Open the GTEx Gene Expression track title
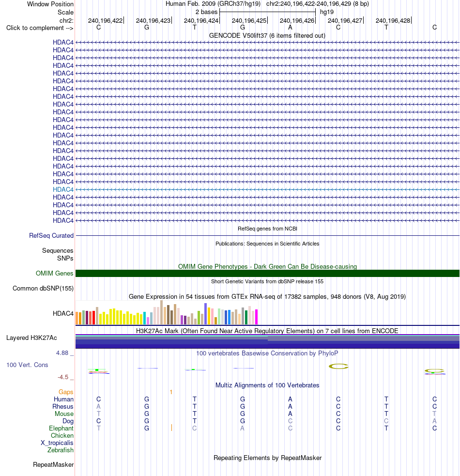The height and width of the screenshot is (476, 460). tap(267, 296)
